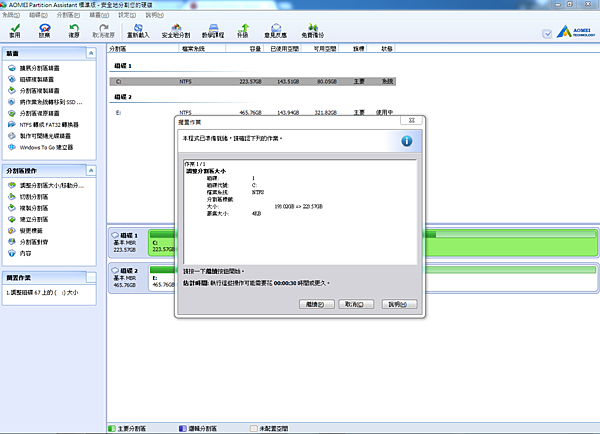Click the Cancel (取消) button in the dialog
The image size is (600, 434).
point(356,304)
